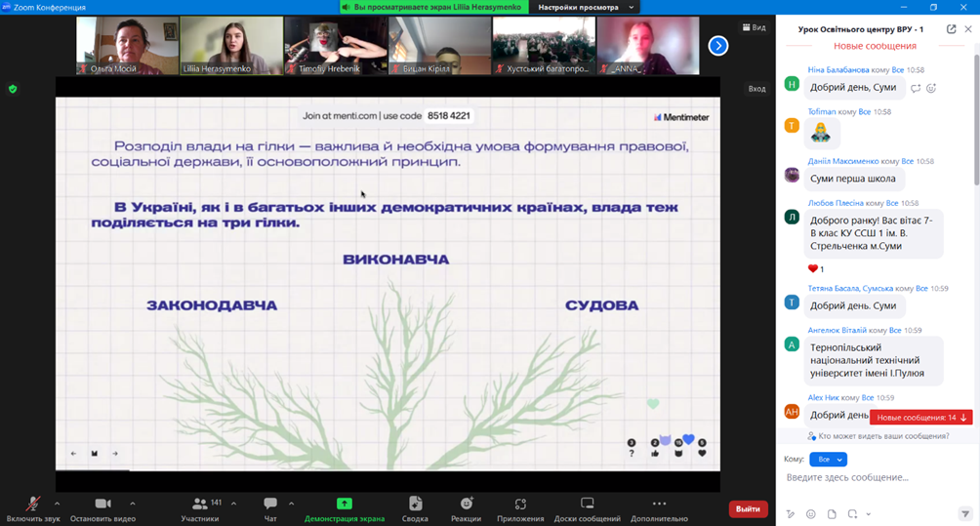Click the red Выйти leave button

point(748,509)
